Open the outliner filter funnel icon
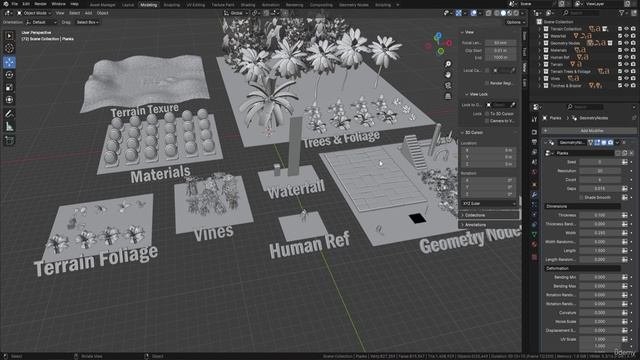 click(x=622, y=13)
